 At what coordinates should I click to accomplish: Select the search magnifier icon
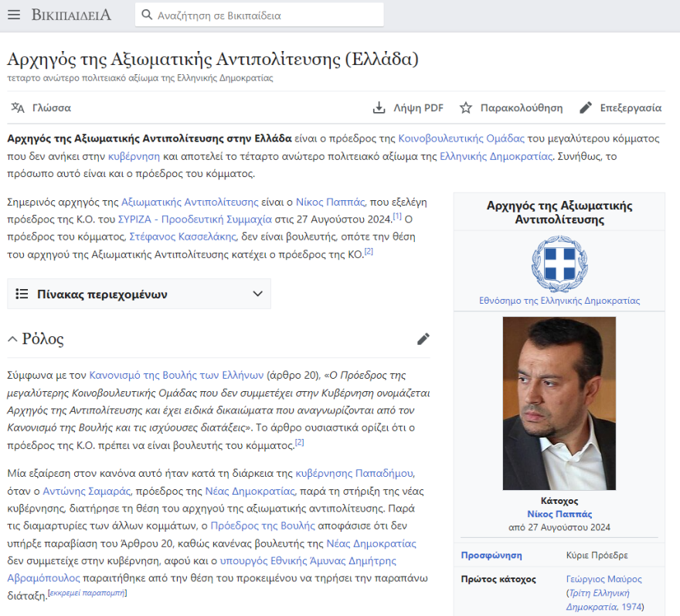pos(147,14)
